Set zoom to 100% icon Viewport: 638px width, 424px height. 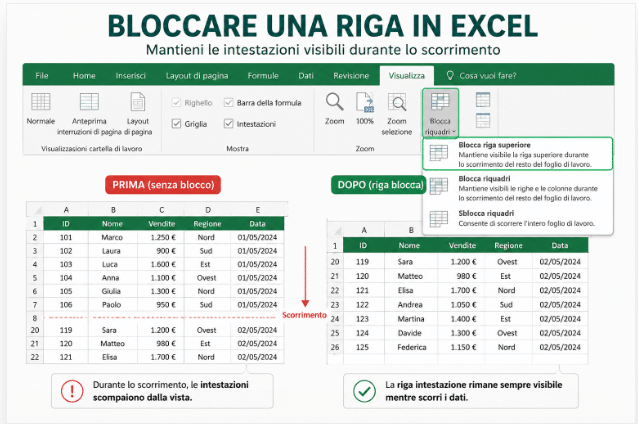pyautogui.click(x=365, y=102)
